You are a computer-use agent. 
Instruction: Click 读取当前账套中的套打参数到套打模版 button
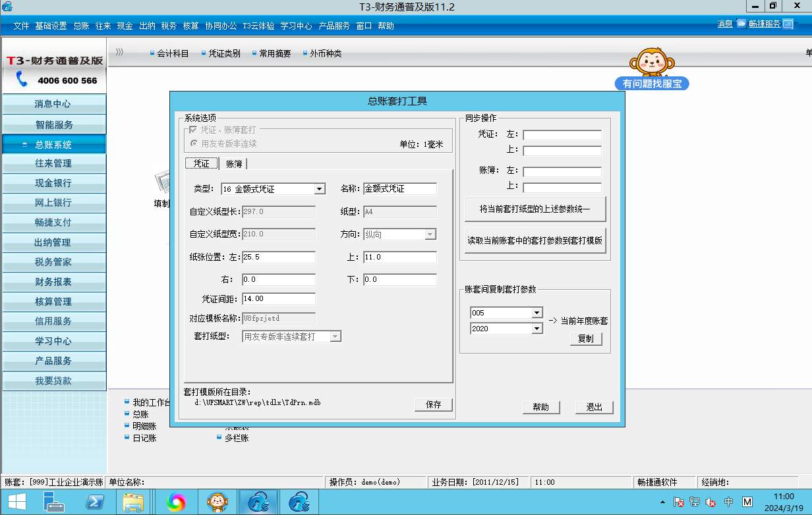tap(535, 240)
